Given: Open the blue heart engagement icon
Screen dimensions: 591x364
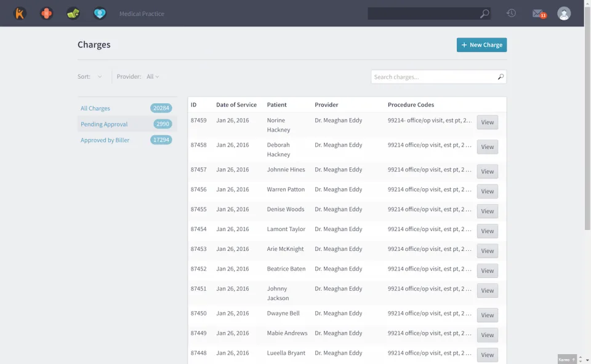Looking at the screenshot, I should pyautogui.click(x=100, y=14).
